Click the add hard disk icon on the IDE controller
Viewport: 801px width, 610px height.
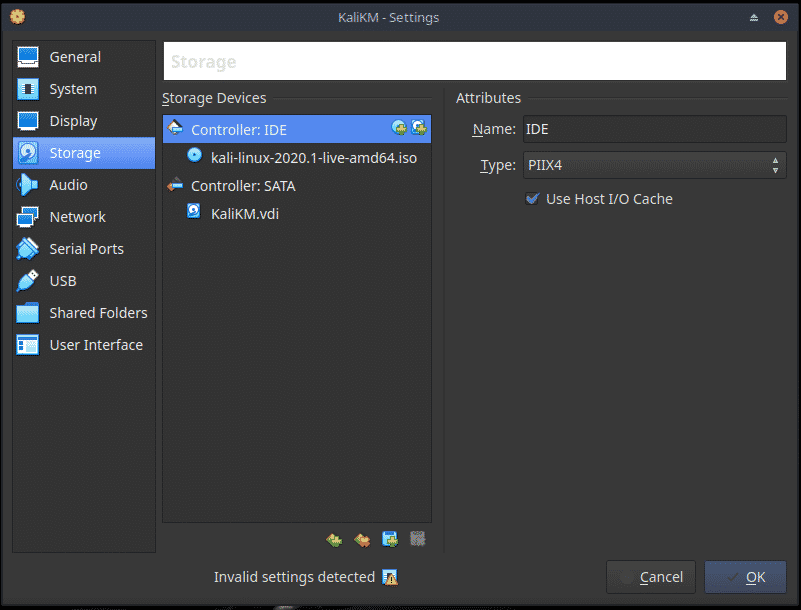419,128
